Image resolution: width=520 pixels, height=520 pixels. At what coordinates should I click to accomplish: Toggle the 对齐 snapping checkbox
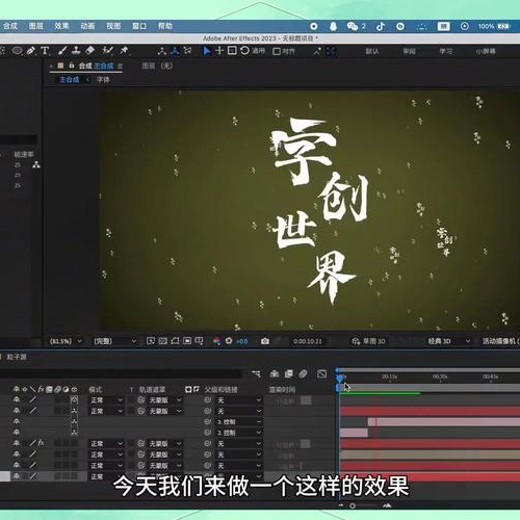(276, 51)
